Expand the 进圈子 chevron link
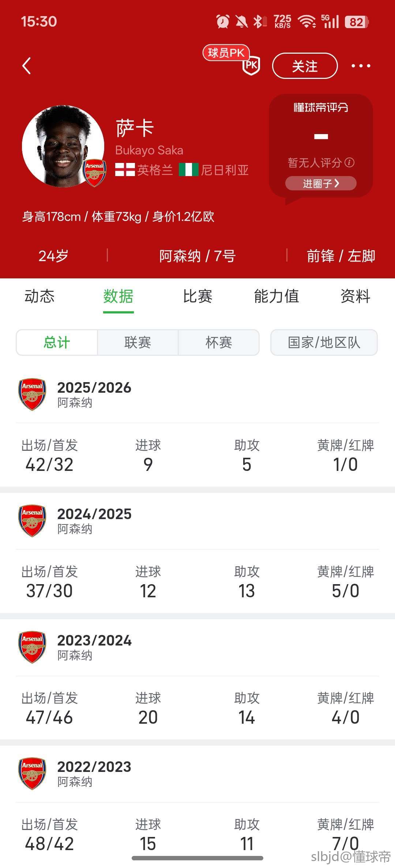Image resolution: width=395 pixels, height=868 pixels. [321, 183]
